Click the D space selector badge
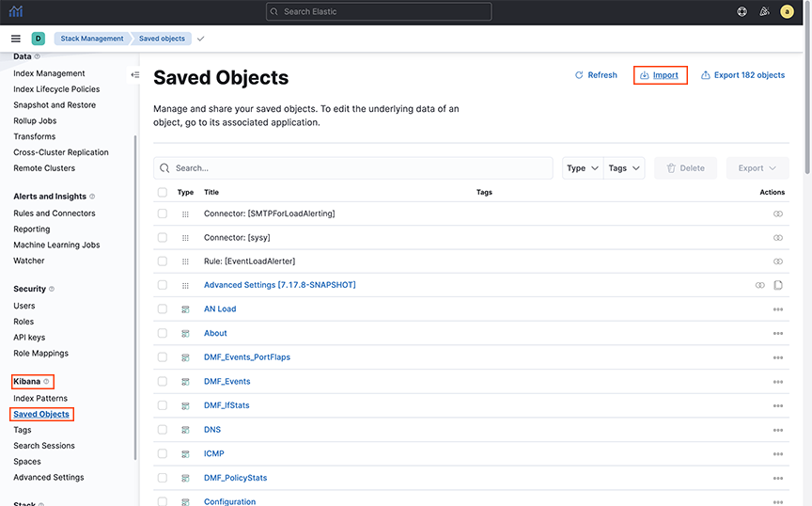Screen dimensions: 812x506 tap(38, 39)
